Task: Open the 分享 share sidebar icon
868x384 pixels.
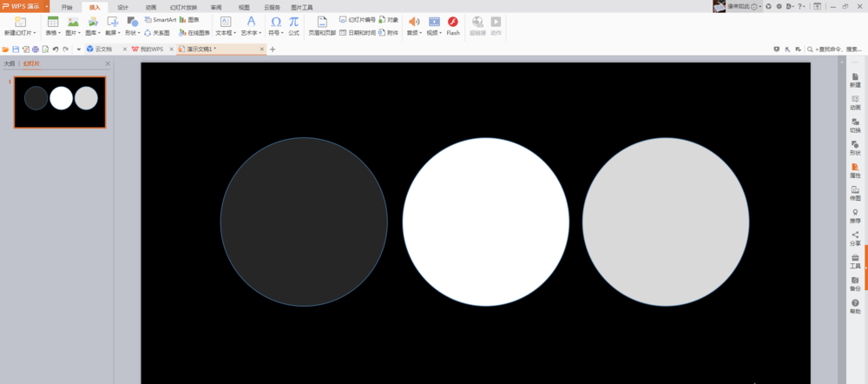Action: 855,238
